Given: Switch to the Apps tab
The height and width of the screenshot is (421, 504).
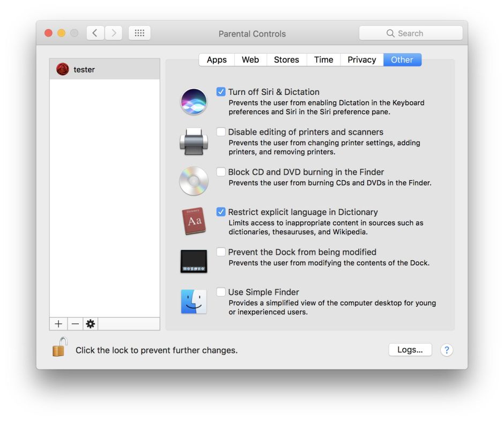Looking at the screenshot, I should coord(217,60).
